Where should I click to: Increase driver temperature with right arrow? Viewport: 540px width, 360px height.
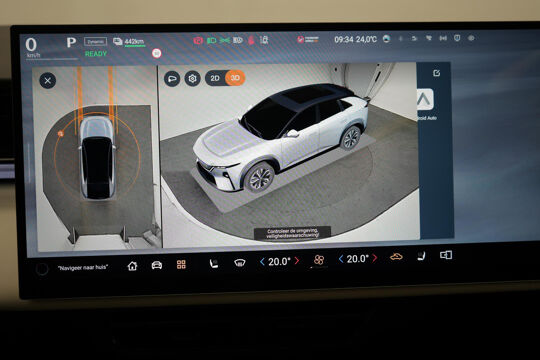(297, 261)
